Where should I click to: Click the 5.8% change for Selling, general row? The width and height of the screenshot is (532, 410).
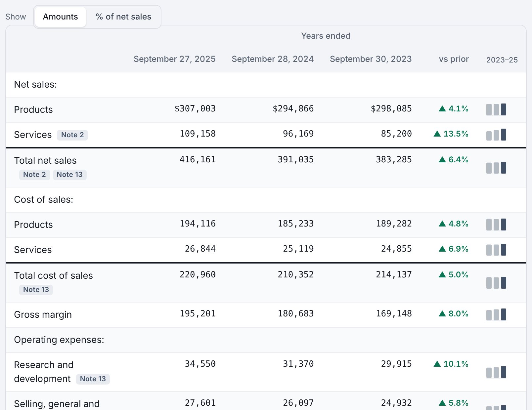(x=453, y=403)
